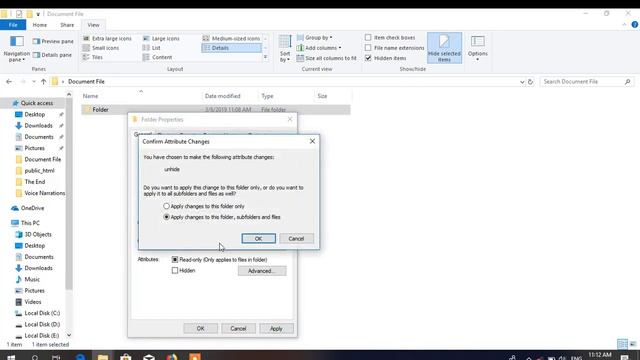Confirm attribute changes with OK
The height and width of the screenshot is (360, 640).
point(258,238)
